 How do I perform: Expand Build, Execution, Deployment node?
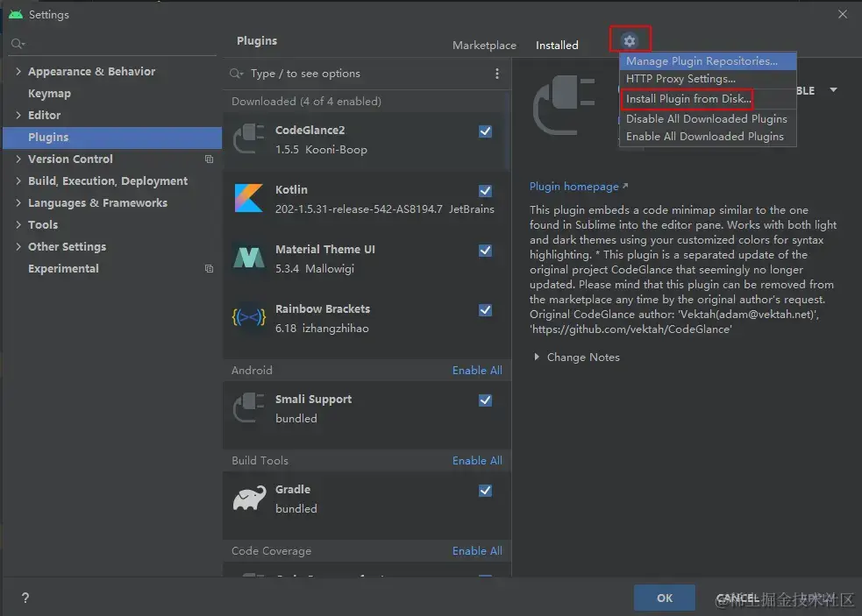(x=18, y=181)
